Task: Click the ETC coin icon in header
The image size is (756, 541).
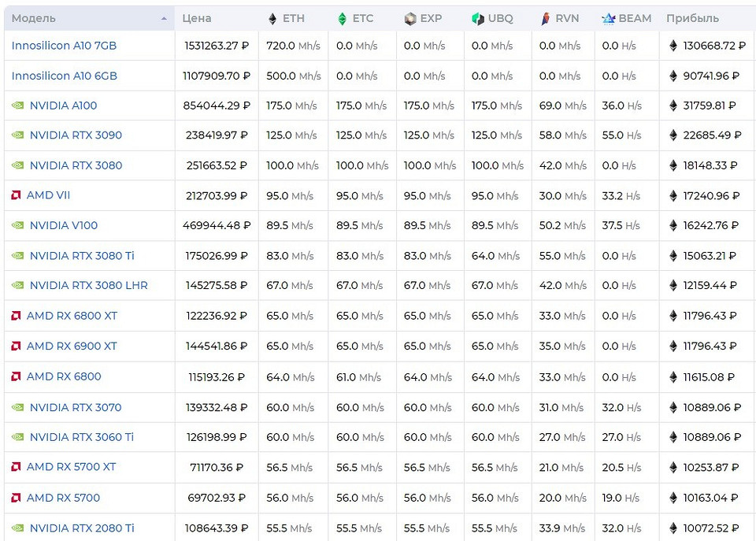Action: 342,19
